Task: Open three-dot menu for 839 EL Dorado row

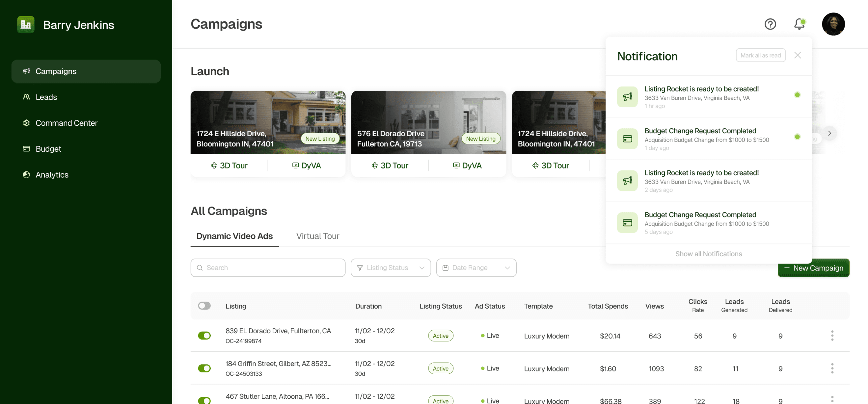Action: [x=832, y=336]
